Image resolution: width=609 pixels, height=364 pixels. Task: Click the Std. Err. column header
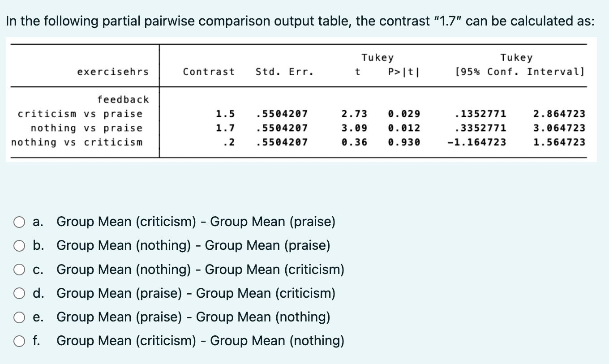(284, 71)
